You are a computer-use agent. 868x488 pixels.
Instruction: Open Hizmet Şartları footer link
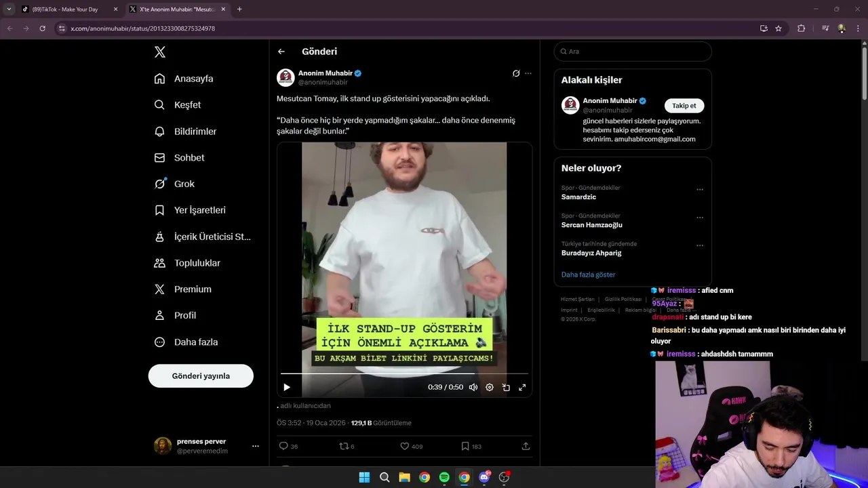tap(577, 299)
